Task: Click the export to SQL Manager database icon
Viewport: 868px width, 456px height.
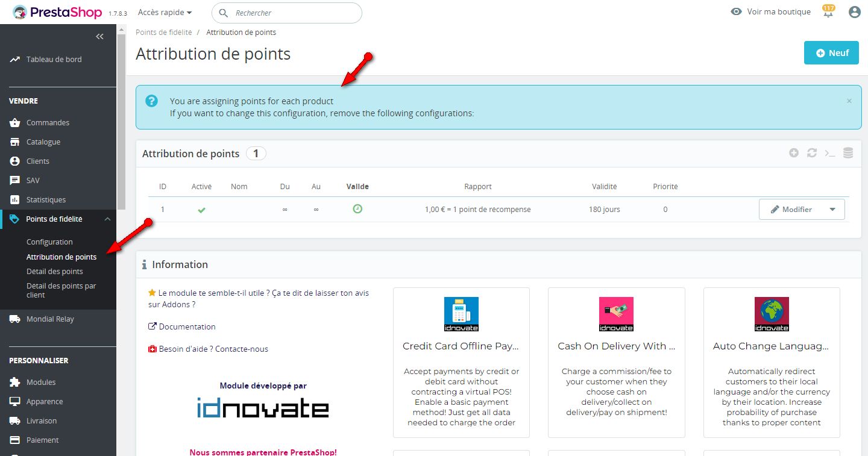Action: pos(848,154)
